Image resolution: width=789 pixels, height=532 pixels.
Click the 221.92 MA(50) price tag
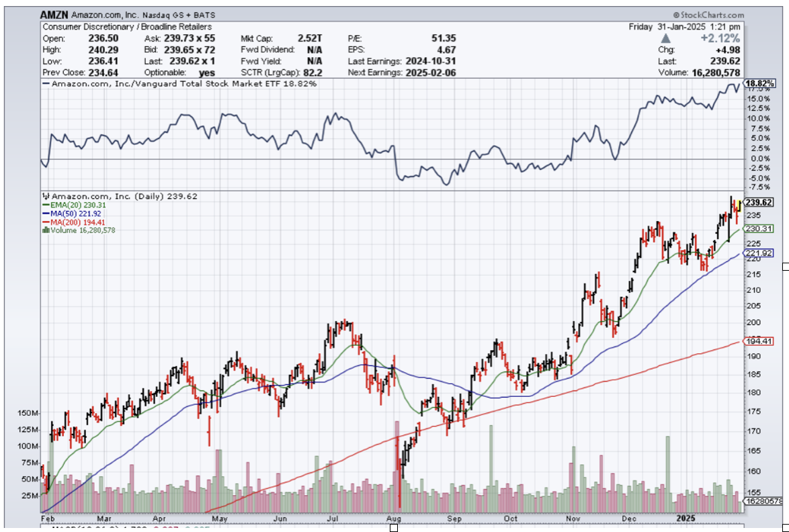759,253
